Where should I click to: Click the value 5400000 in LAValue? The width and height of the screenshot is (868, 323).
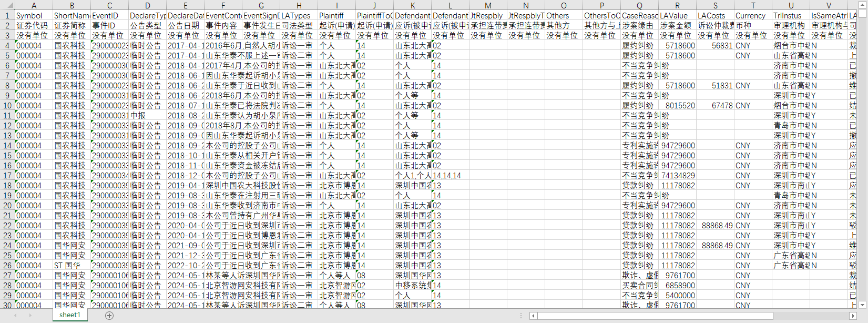tap(677, 296)
